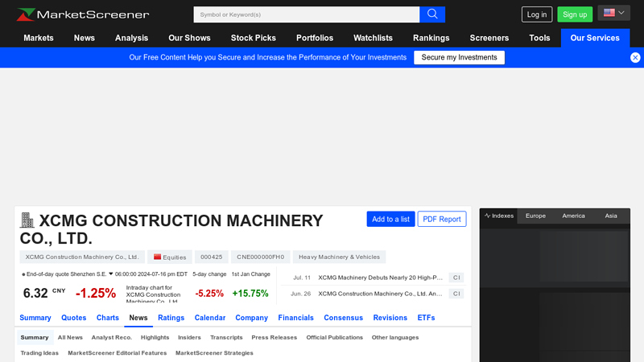The image size is (644, 362).
Task: Click the Add to a list button
Action: tap(390, 219)
